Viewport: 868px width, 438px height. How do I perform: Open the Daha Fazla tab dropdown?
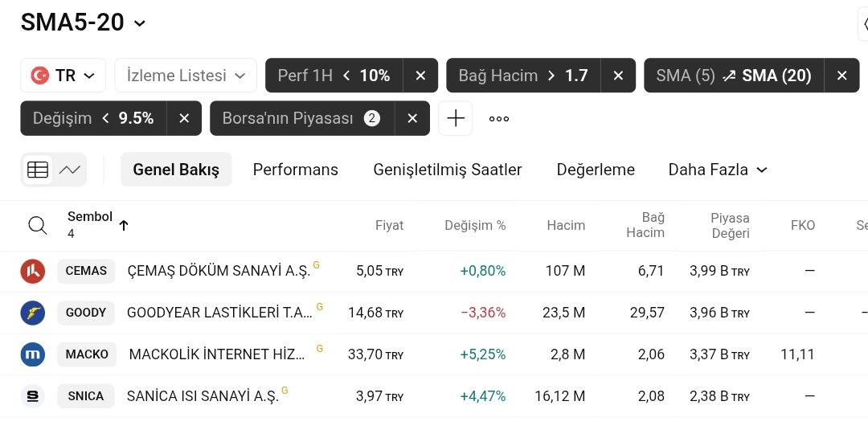pos(718,170)
